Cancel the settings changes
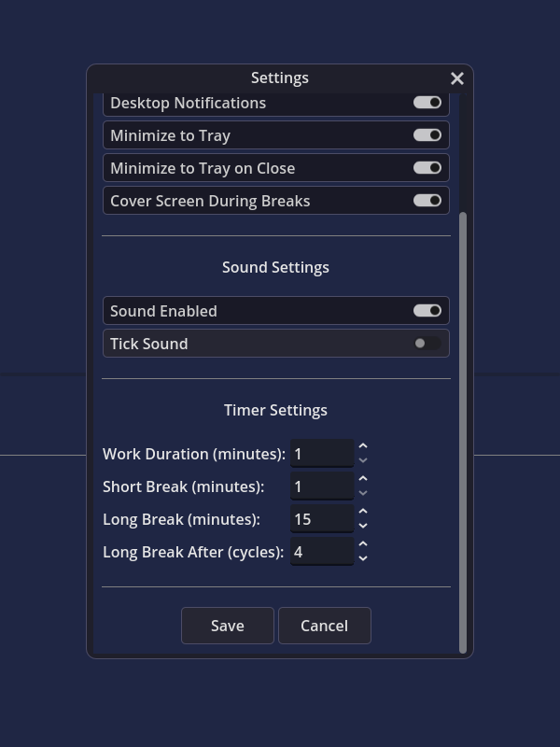Viewport: 560px width, 747px height. coord(324,626)
